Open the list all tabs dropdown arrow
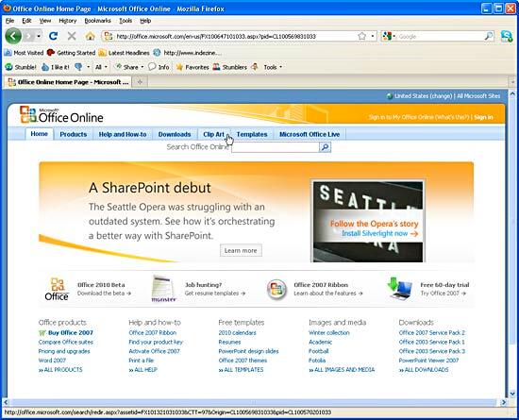Screen dimensions: 519x420 [512, 82]
